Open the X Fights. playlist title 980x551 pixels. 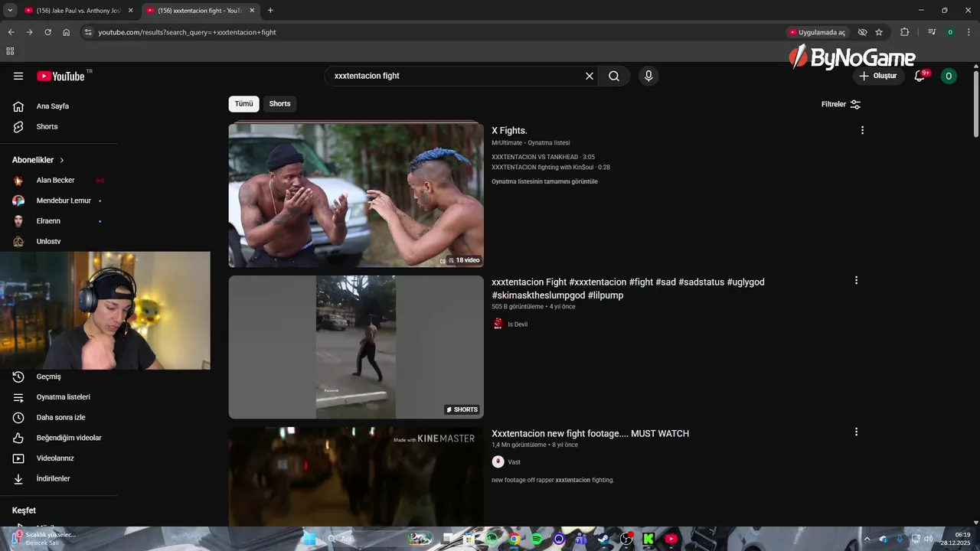pos(509,131)
